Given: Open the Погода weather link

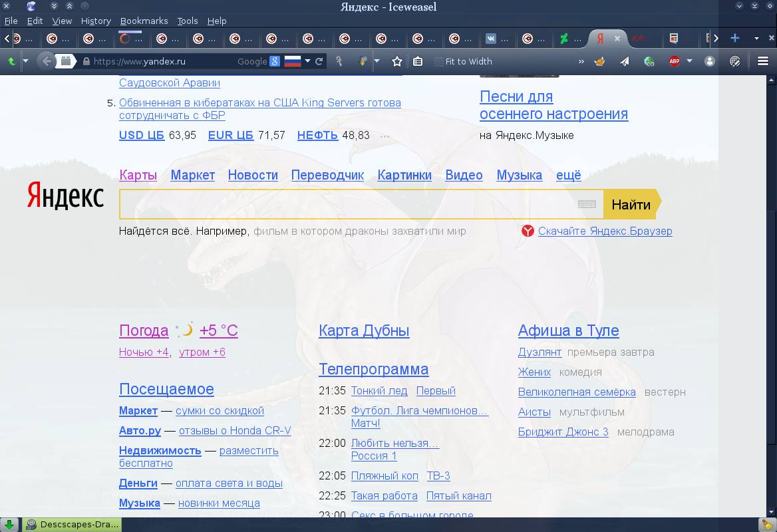Looking at the screenshot, I should click(144, 331).
